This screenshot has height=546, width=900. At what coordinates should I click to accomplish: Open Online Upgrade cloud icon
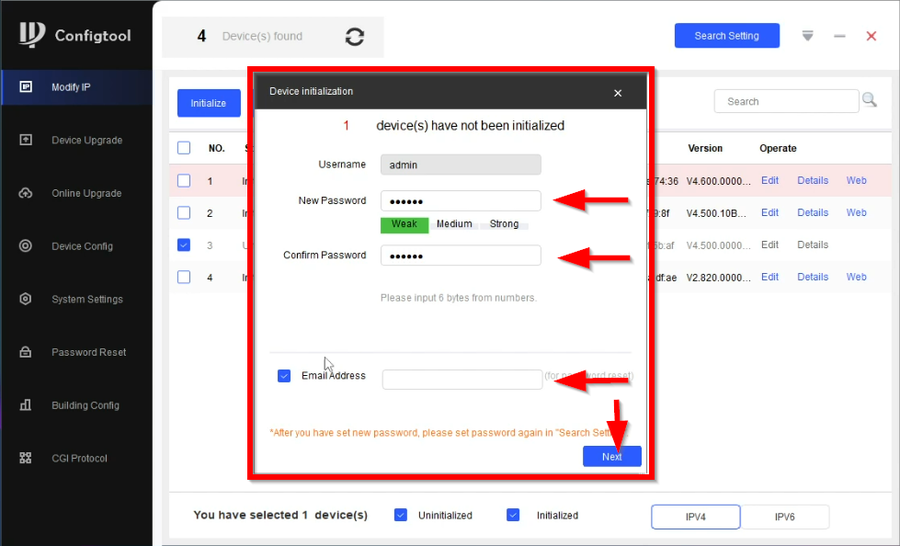point(26,193)
